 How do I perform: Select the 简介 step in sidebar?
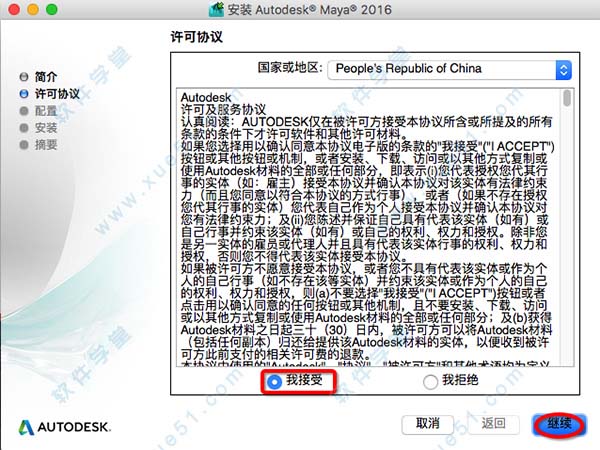point(46,77)
